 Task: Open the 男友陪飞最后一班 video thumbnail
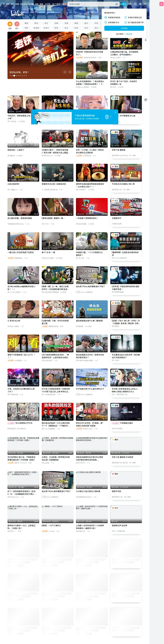pos(58,377)
